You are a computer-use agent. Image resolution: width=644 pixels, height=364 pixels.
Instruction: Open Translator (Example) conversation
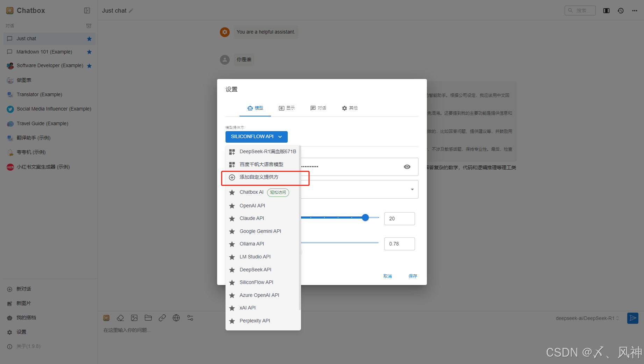click(x=49, y=94)
